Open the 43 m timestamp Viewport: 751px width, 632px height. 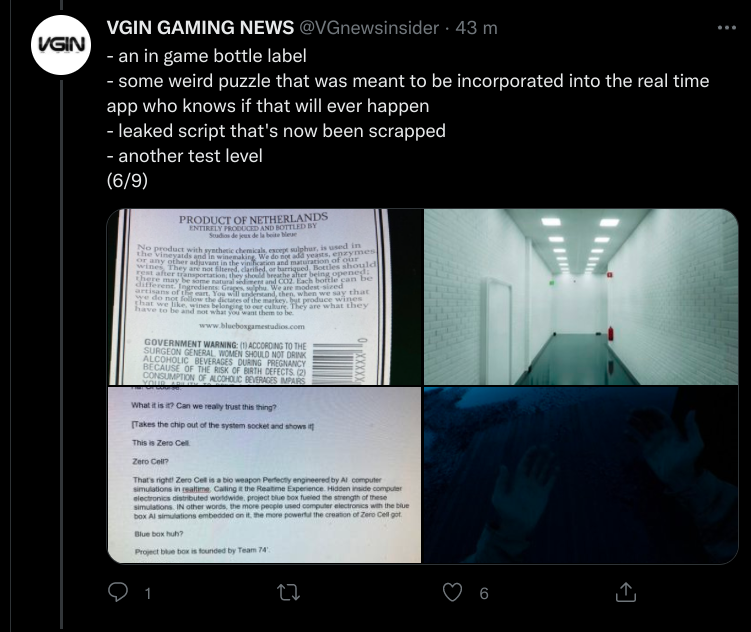(x=477, y=28)
